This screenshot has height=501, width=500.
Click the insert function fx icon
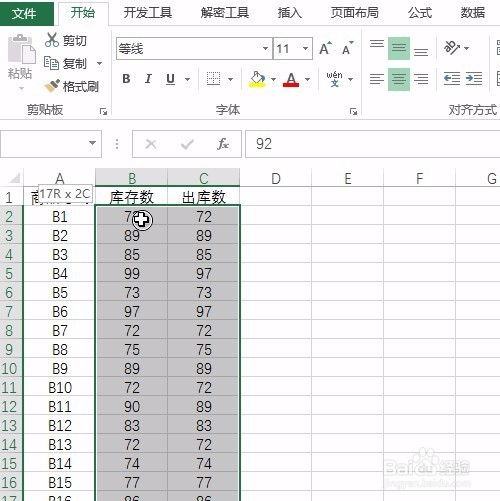coord(223,144)
